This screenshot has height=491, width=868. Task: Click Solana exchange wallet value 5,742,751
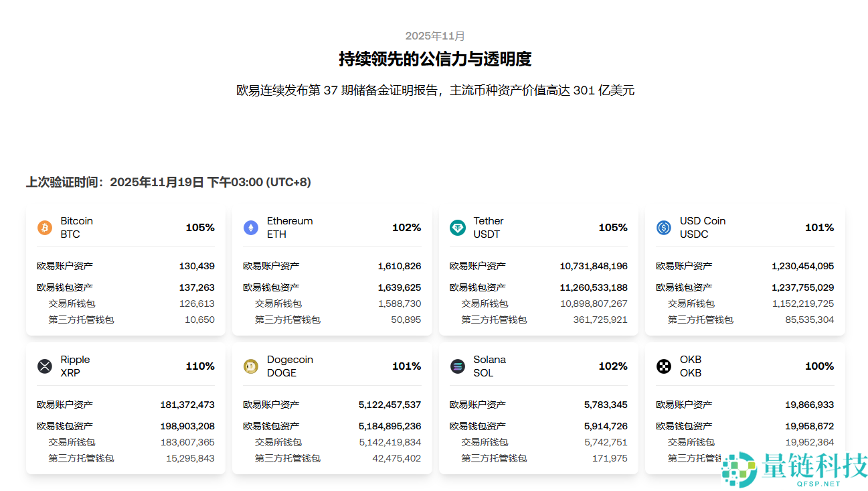pyautogui.click(x=606, y=442)
